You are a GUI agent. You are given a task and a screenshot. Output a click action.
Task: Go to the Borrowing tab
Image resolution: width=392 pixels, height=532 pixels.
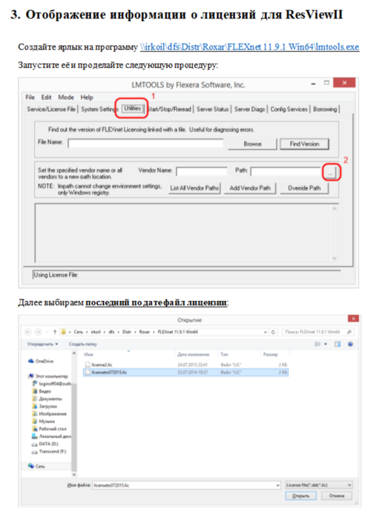pos(325,109)
